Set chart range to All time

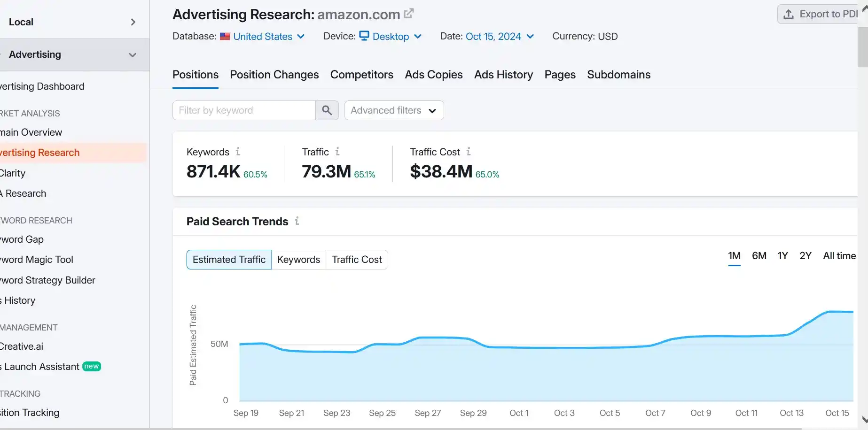[x=839, y=256]
